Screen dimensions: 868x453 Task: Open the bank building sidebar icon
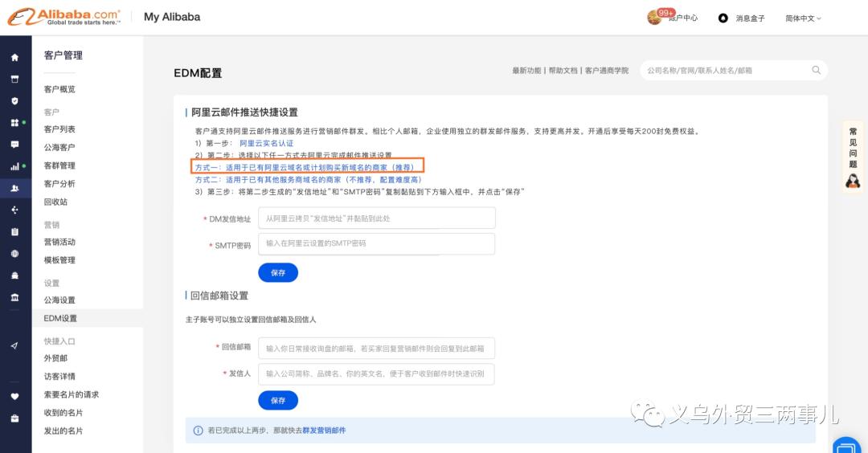pyautogui.click(x=15, y=297)
